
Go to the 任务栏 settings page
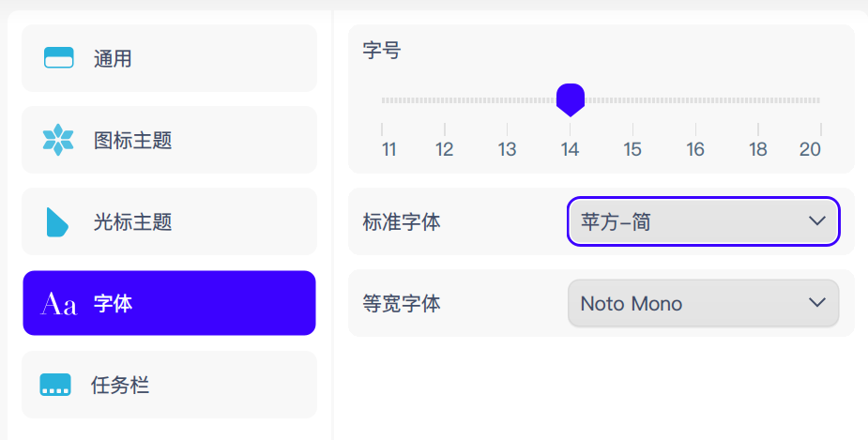pyautogui.click(x=169, y=385)
